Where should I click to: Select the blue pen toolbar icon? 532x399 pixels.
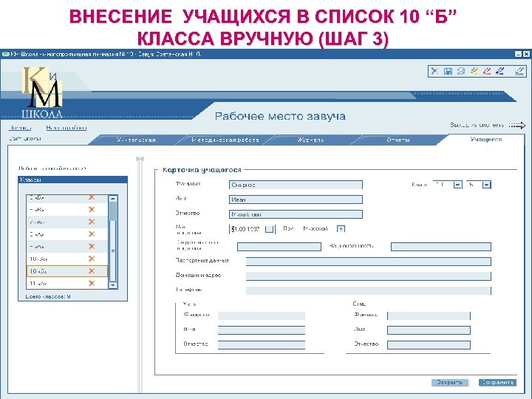499,71
